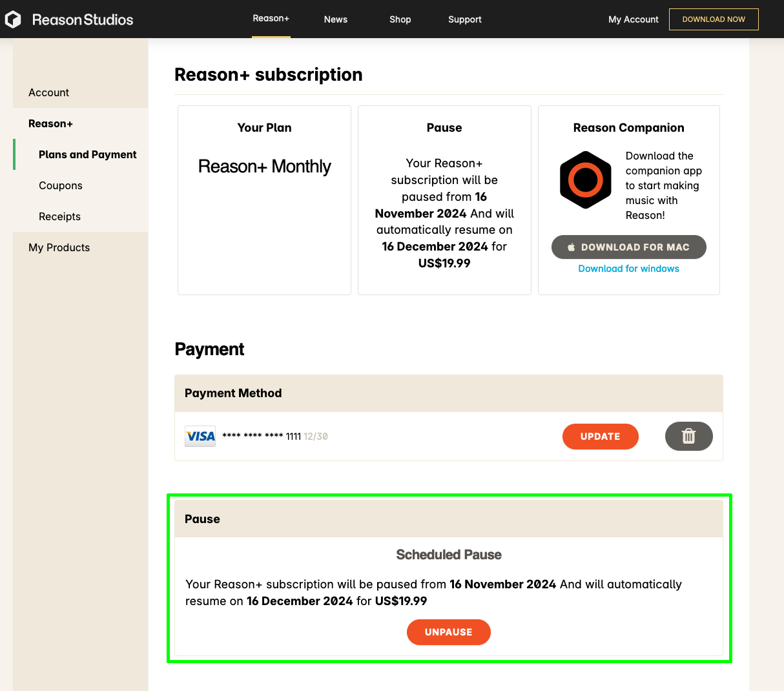Click the Unpause button
Viewport: 784px width, 691px height.
click(x=449, y=632)
